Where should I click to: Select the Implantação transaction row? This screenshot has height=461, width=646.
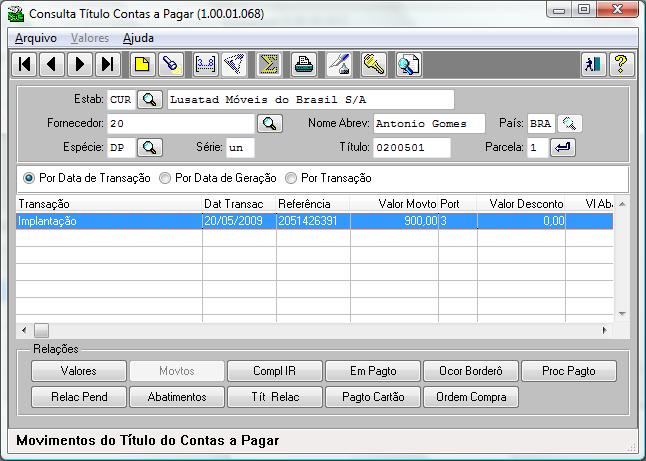[x=314, y=221]
